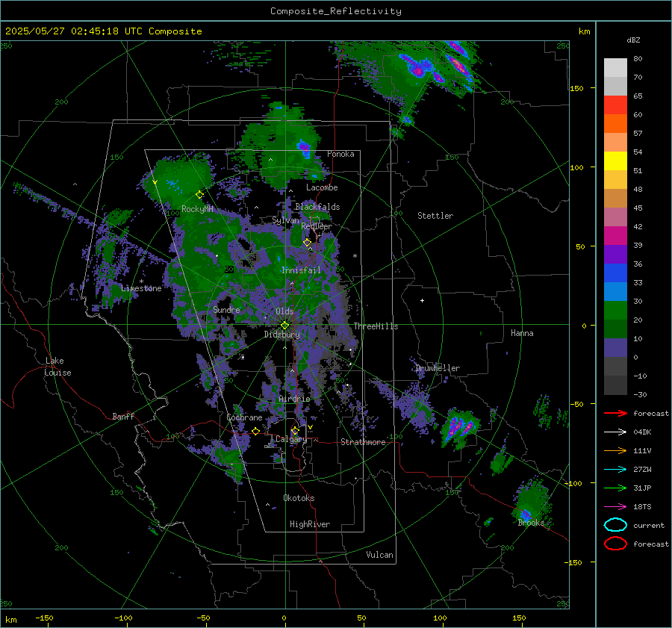Screen dimensions: 672x628
Task: Click the Lake Louise label
Action: [57, 367]
